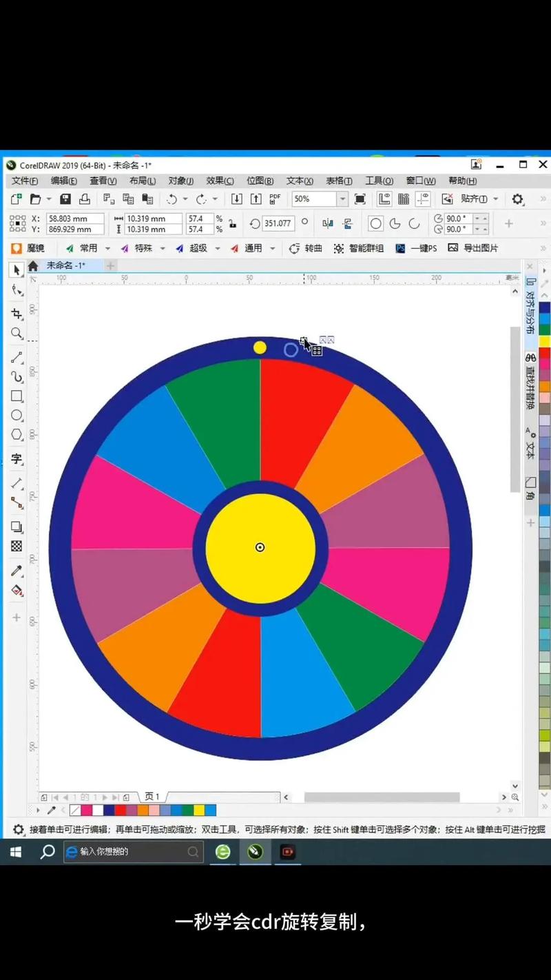Choose the Ellipse tool
This screenshot has height=980, width=551.
17,416
